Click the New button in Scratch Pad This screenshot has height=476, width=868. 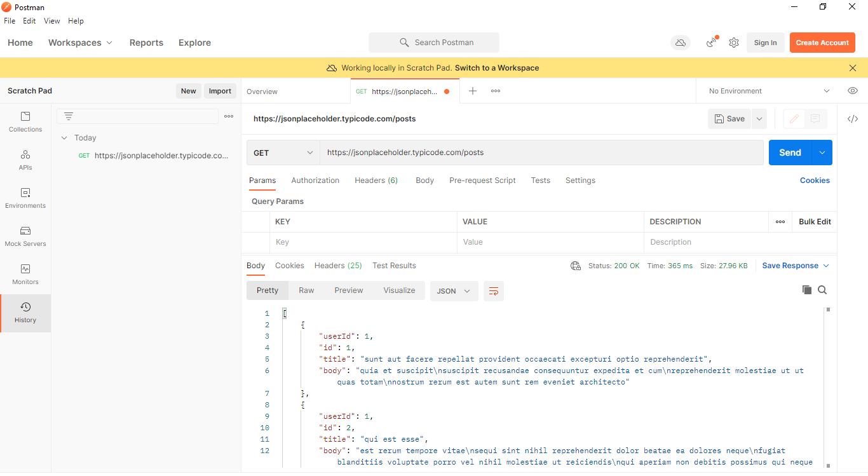tap(189, 91)
